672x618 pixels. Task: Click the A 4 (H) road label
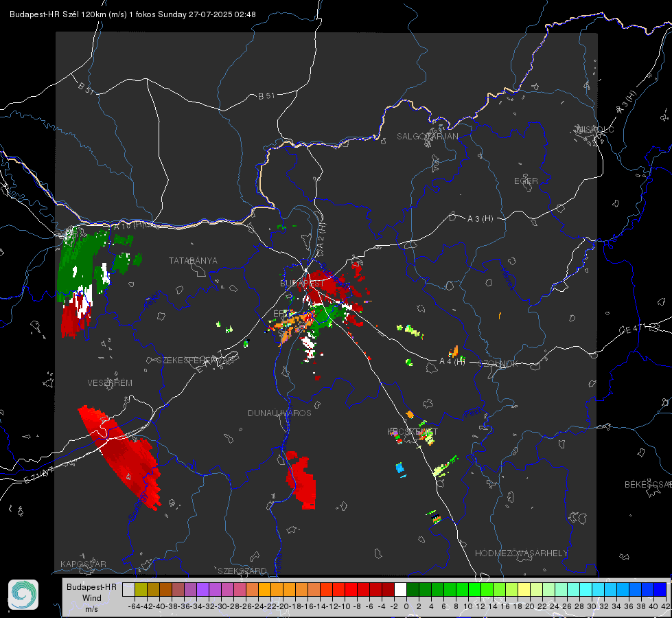click(x=452, y=361)
